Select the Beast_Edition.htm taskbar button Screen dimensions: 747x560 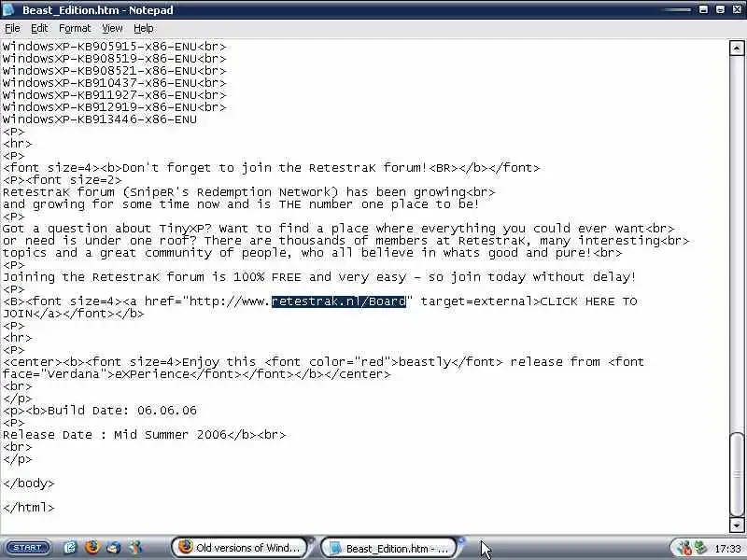(390, 548)
